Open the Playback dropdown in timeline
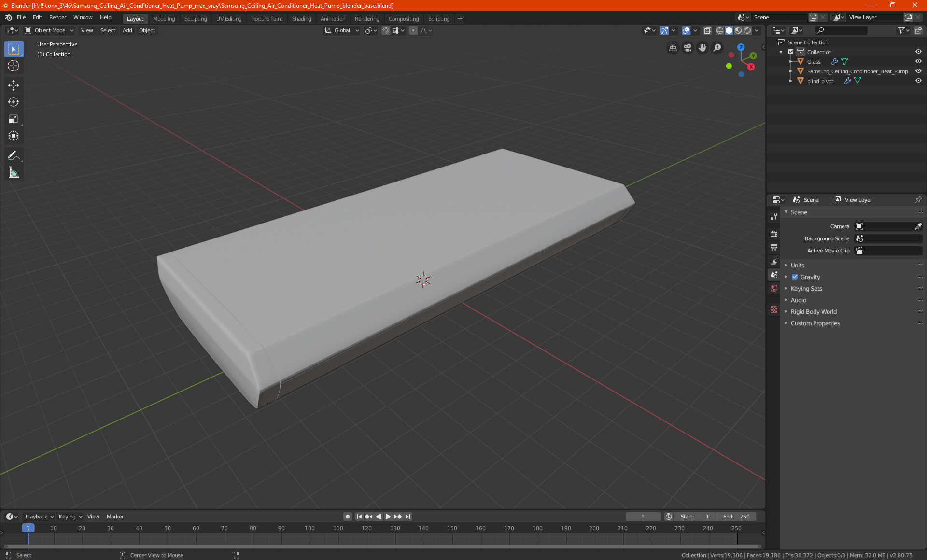Viewport: 927px width, 560px height. point(39,517)
